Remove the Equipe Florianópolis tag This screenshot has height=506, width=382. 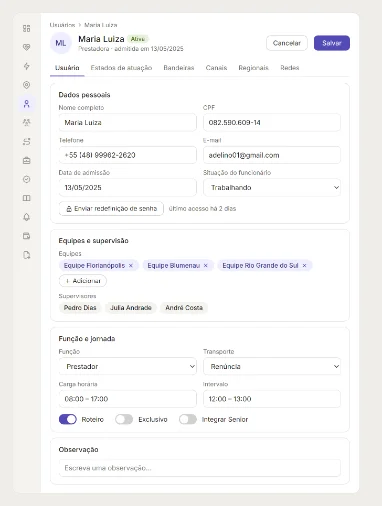131,265
